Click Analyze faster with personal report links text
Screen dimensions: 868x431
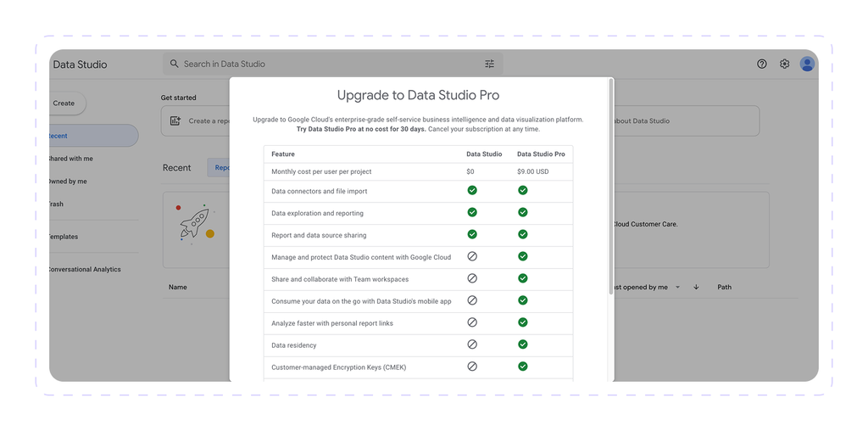pos(332,323)
